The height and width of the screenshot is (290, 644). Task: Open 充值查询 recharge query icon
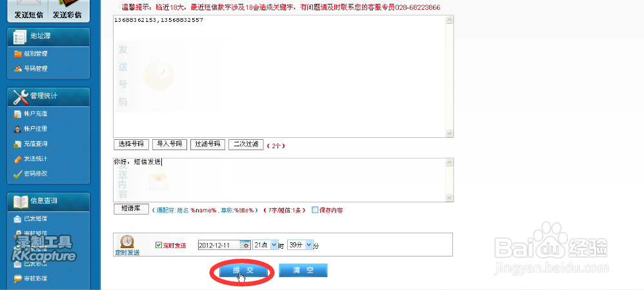tap(17, 144)
